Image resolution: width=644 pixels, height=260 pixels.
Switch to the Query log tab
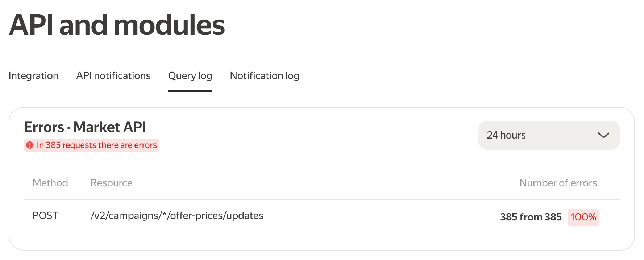[190, 76]
